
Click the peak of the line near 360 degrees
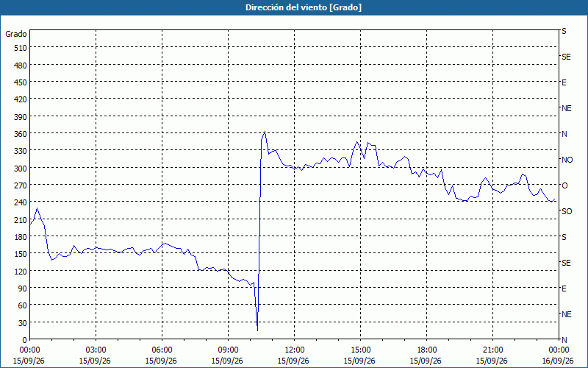click(x=265, y=132)
